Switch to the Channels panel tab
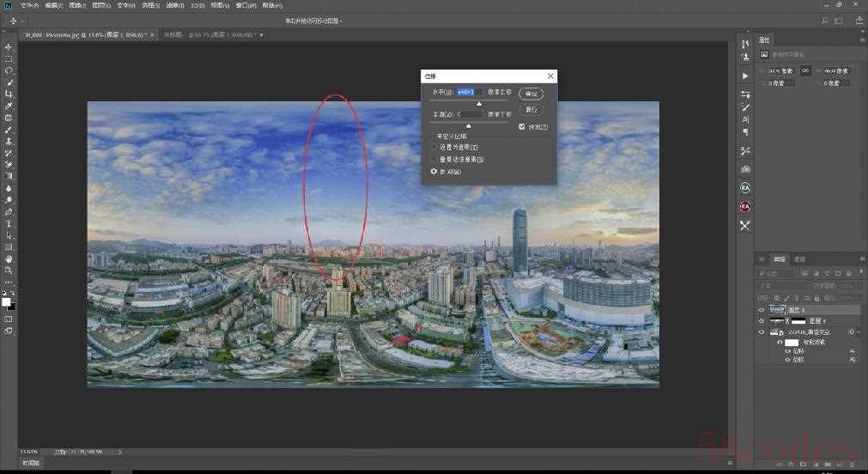The width and height of the screenshot is (868, 474). 799,259
